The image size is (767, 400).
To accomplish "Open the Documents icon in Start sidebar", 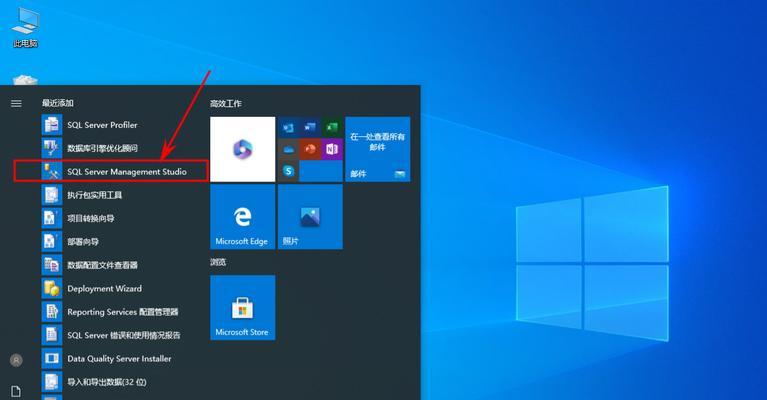I will 16,391.
